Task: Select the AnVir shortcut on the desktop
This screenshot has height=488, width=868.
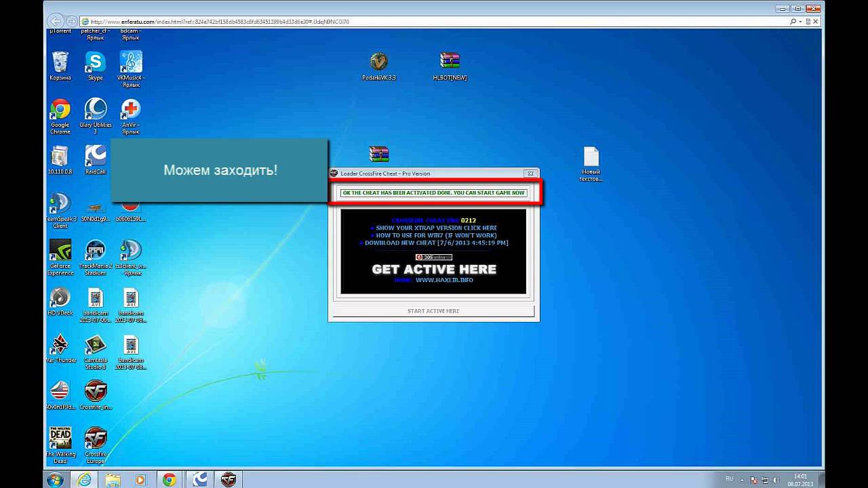Action: (131, 116)
